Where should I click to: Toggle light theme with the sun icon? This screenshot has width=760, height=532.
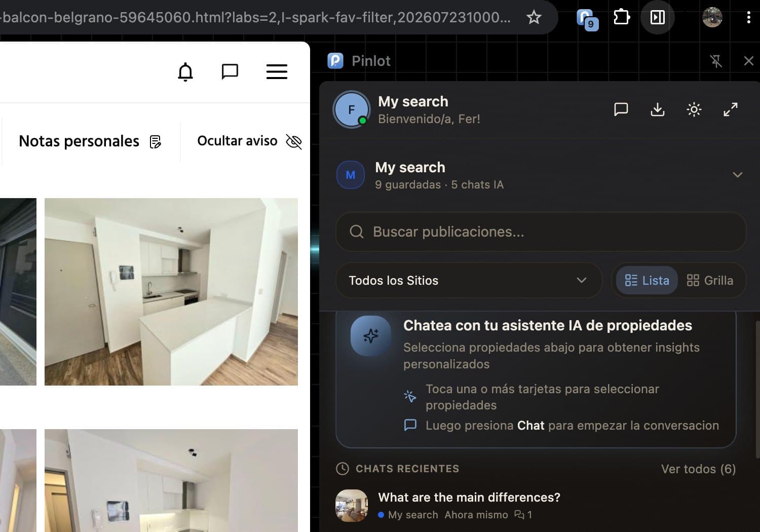coord(694,109)
